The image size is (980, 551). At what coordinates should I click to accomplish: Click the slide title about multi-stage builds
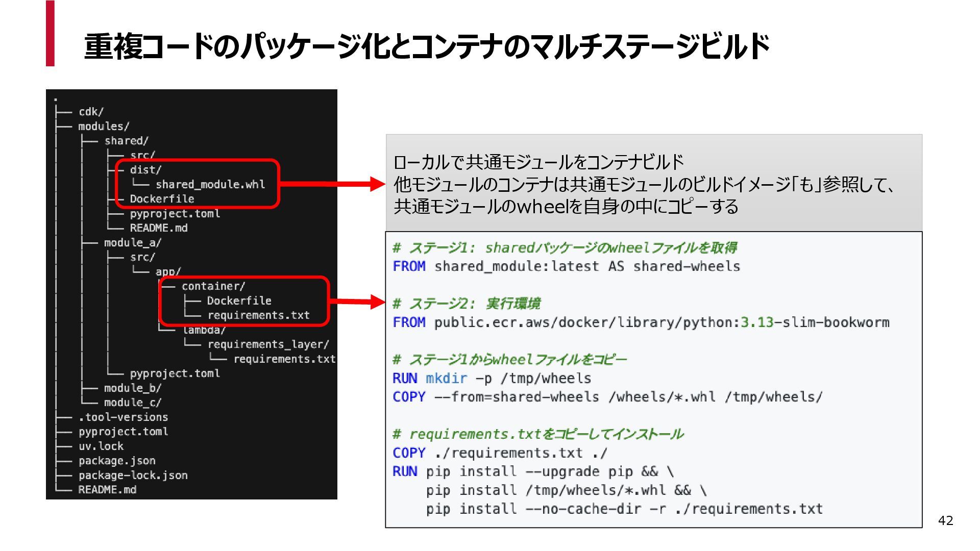427,46
